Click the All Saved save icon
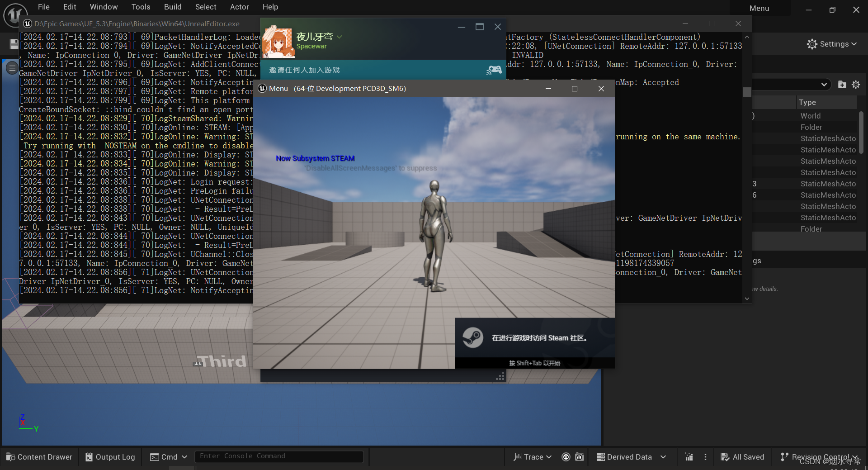This screenshot has height=470, width=868. pos(725,457)
